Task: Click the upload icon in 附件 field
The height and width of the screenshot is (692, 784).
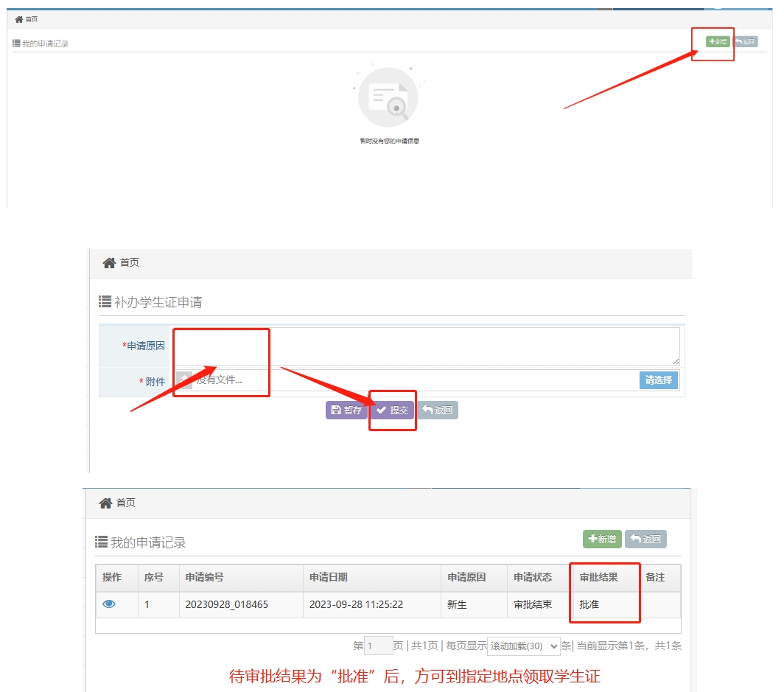Action: click(x=184, y=380)
